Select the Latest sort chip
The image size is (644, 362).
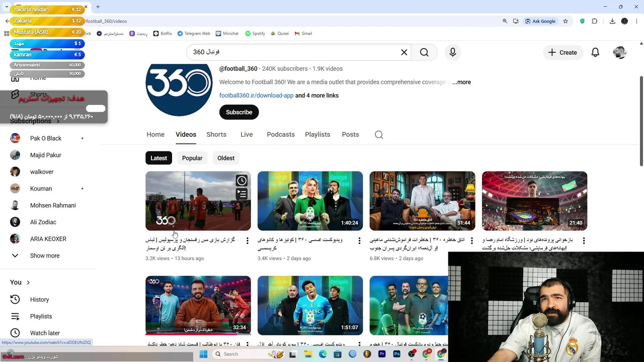point(158,158)
